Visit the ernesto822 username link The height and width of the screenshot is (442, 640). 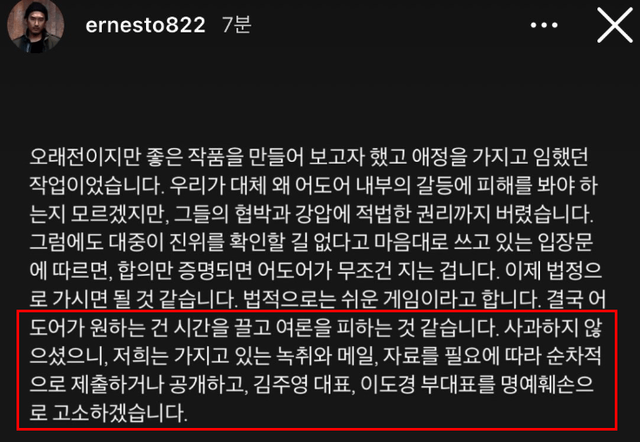point(145,25)
